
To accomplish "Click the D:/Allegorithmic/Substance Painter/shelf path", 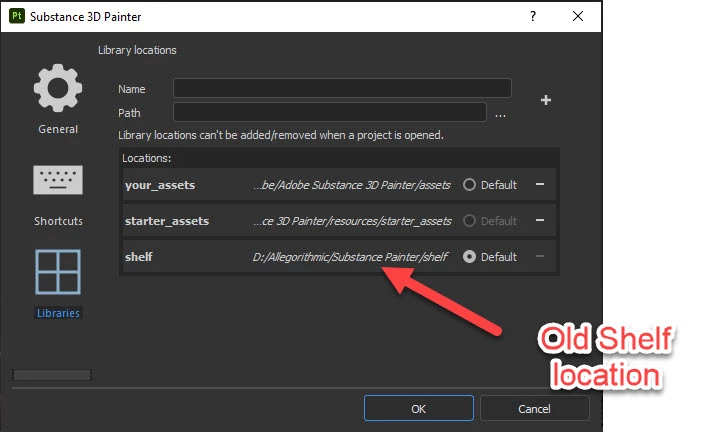I will [x=350, y=257].
